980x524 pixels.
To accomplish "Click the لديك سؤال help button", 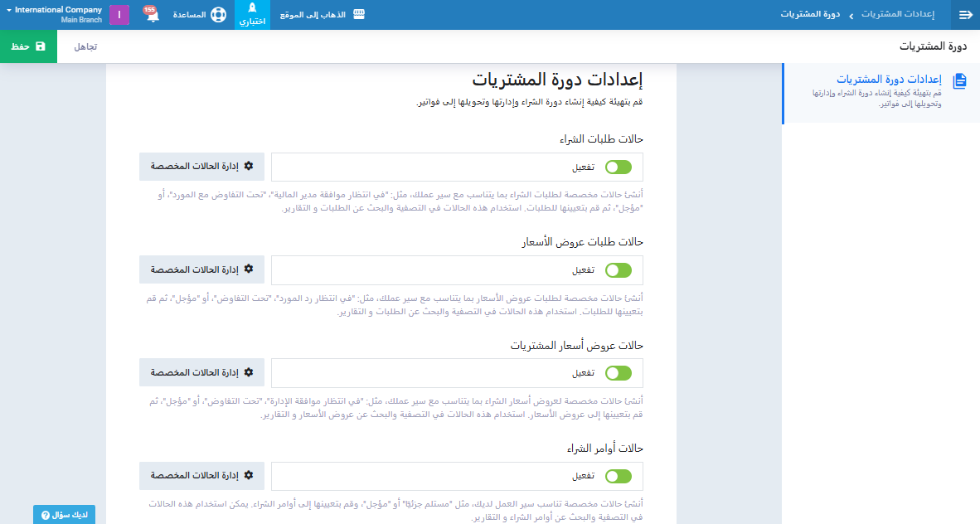I will [x=65, y=515].
